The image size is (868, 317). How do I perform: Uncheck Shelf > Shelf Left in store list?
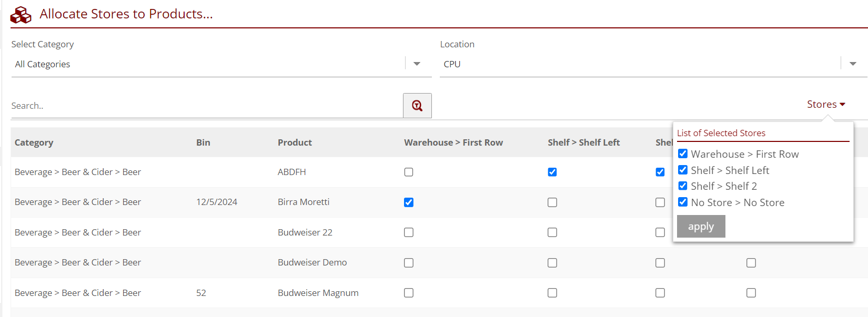[x=683, y=170]
